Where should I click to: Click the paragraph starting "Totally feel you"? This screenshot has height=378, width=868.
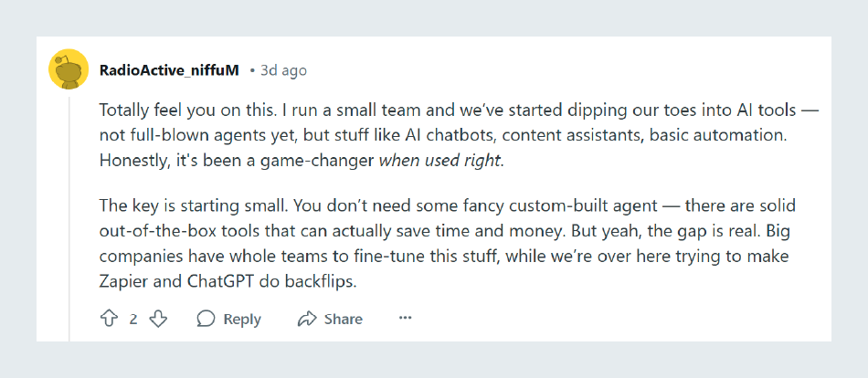pos(459,136)
